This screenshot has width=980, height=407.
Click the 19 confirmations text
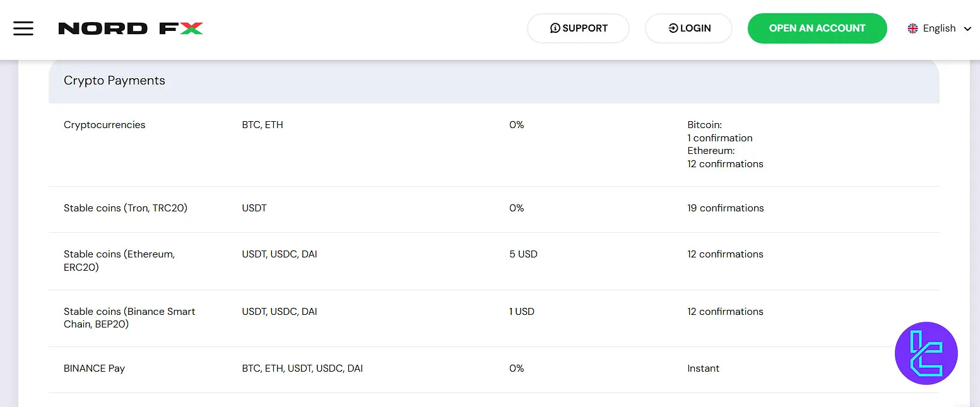(x=725, y=208)
